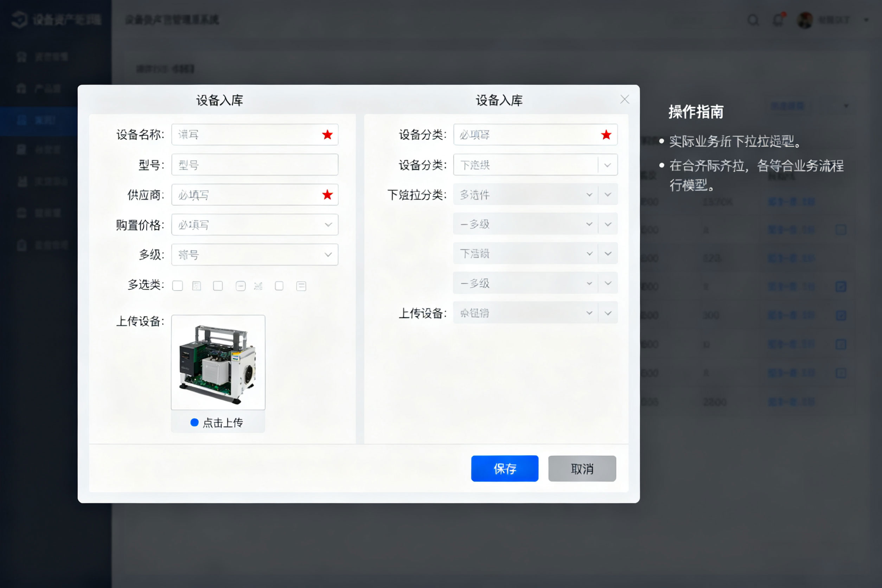882x588 pixels.
Task: Toggle the third 多选类 checkbox
Action: [x=218, y=286]
